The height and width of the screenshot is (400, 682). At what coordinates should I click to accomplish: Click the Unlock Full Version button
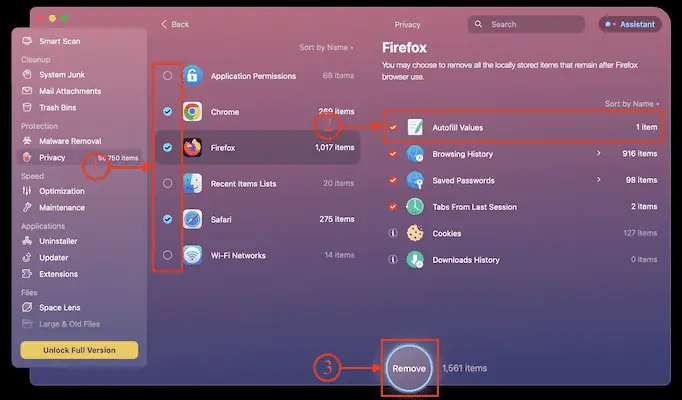(x=79, y=350)
